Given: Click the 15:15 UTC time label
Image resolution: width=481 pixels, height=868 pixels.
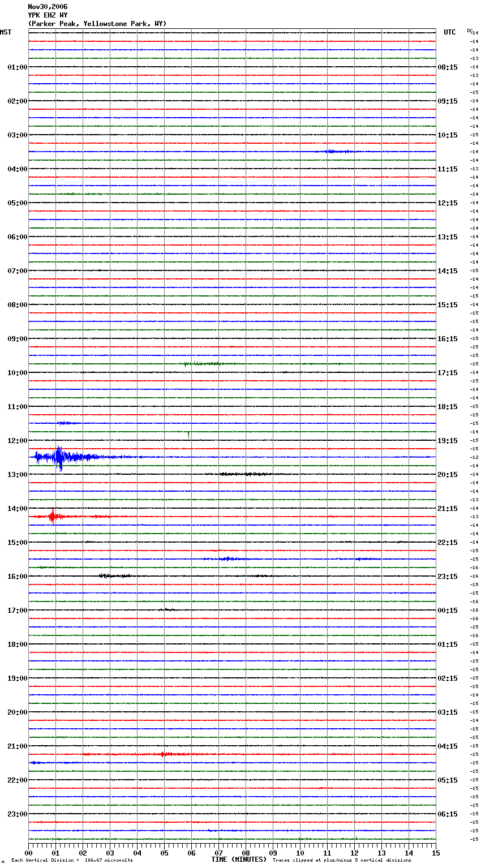Looking at the screenshot, I should click(x=448, y=305).
